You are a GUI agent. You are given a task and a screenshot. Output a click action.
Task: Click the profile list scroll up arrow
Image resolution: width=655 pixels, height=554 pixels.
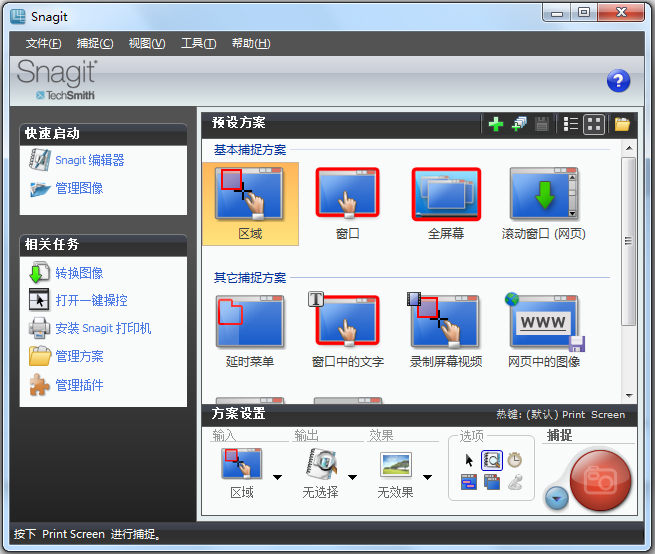629,148
